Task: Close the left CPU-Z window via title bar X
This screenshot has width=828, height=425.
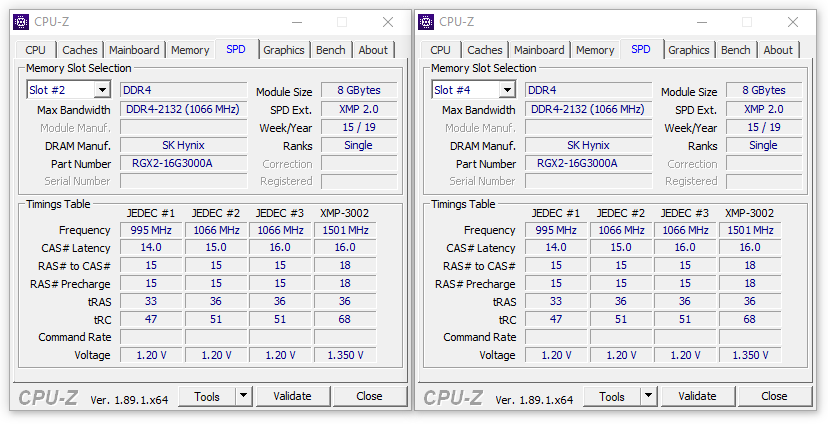Action: tap(388, 22)
